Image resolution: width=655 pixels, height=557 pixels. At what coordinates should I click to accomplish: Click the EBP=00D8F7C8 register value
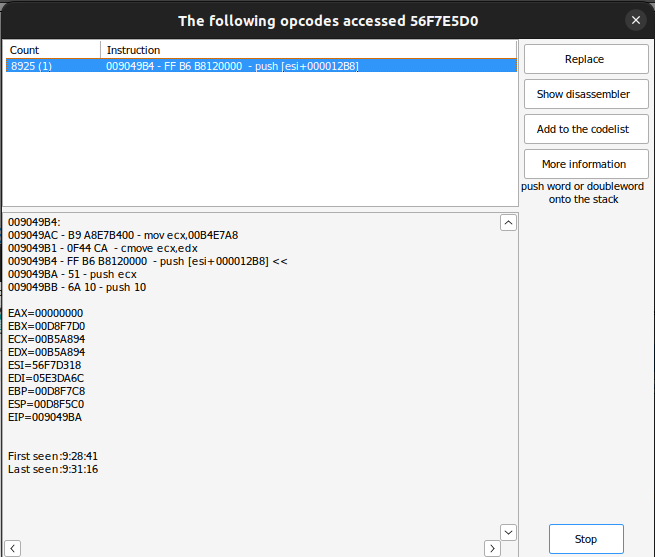(46, 391)
